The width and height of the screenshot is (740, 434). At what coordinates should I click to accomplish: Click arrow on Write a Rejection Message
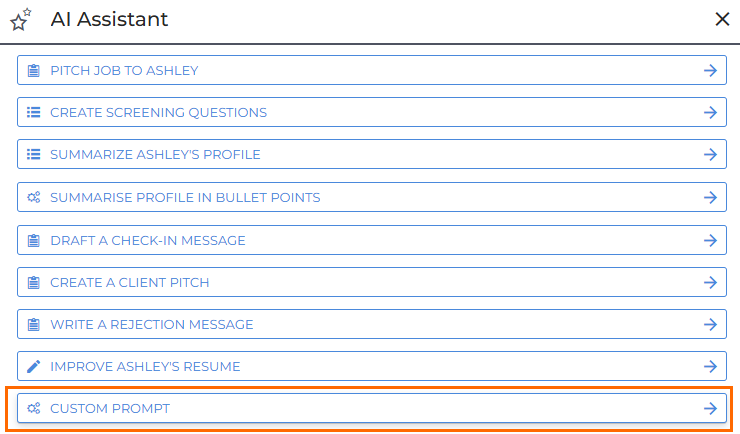[x=710, y=325]
